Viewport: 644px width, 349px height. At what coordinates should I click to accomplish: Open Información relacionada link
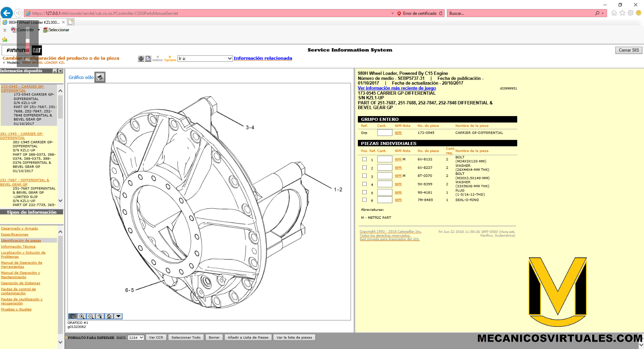click(263, 58)
